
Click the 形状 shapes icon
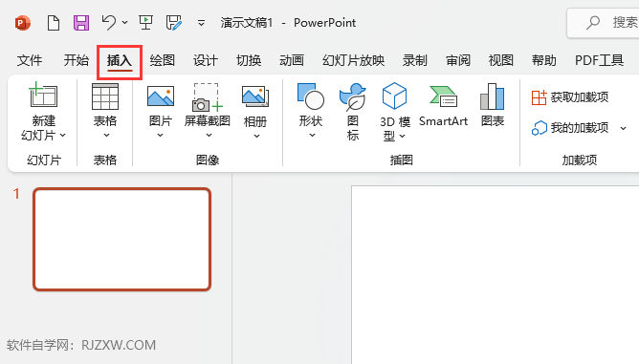tap(311, 96)
